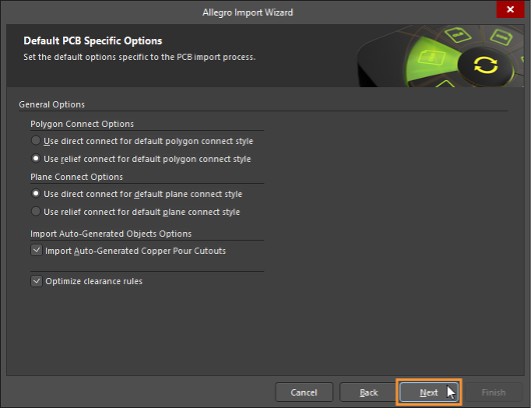The width and height of the screenshot is (532, 408).
Task: Click the Next button
Action: pos(429,392)
